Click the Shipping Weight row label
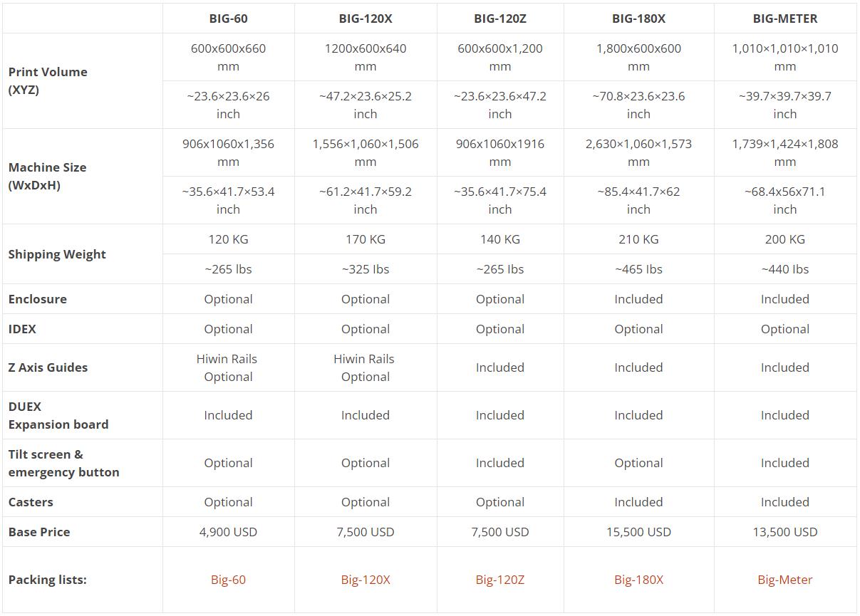This screenshot has width=860, height=616. [57, 254]
